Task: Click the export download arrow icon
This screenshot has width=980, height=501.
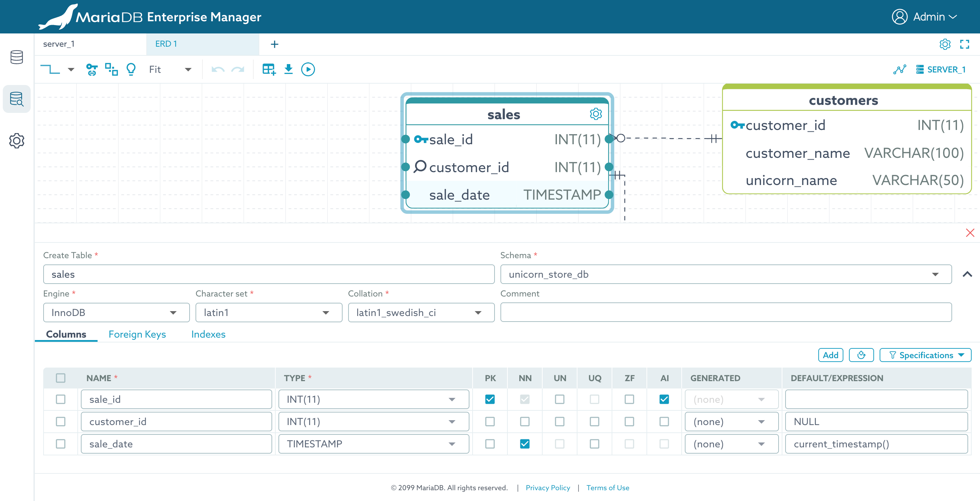Action: click(x=288, y=69)
